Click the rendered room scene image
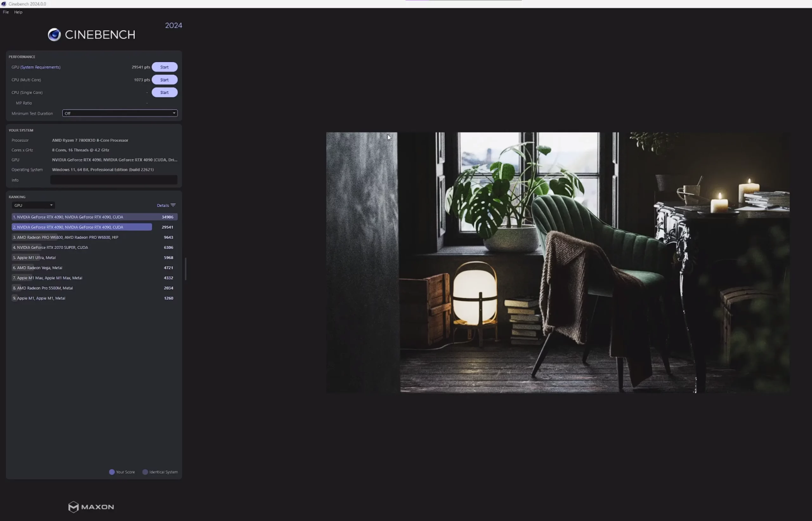Image resolution: width=812 pixels, height=521 pixels. click(557, 262)
